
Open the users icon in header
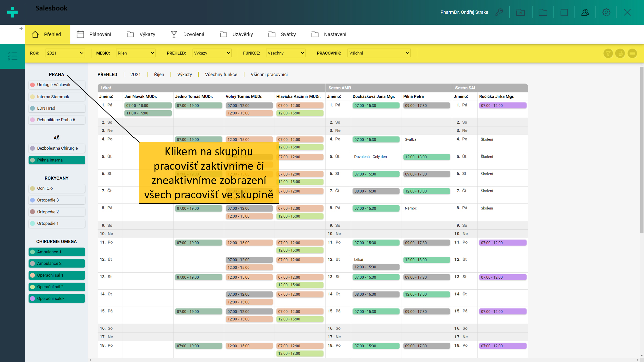pyautogui.click(x=585, y=12)
